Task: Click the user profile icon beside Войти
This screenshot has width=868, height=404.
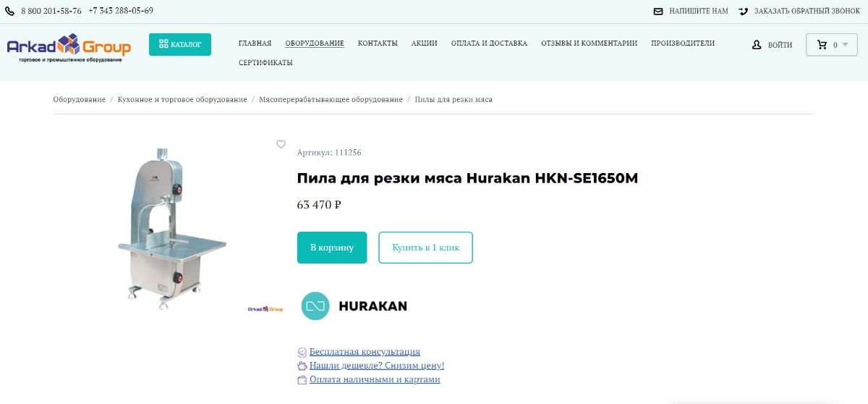Action: click(x=757, y=45)
